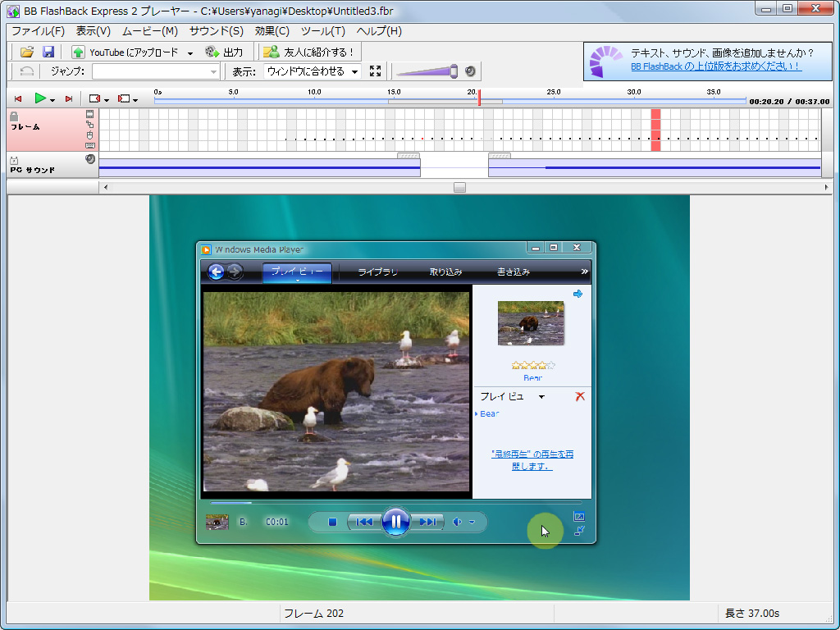Jump to the first frame with the red rewind icon
The width and height of the screenshot is (840, 630).
pos(18,98)
